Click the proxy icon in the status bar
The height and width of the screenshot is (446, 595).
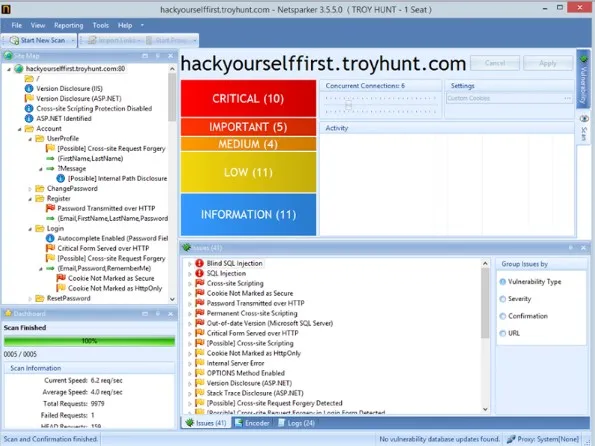(511, 439)
